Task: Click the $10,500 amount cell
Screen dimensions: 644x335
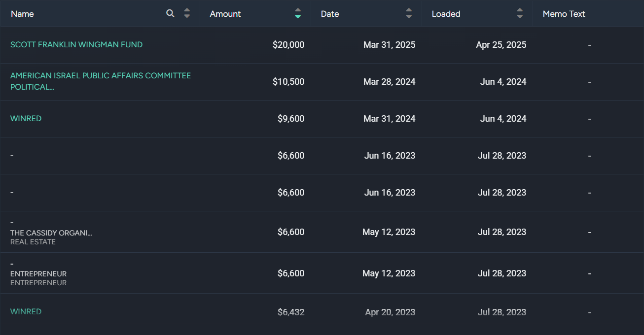Action: tap(288, 82)
